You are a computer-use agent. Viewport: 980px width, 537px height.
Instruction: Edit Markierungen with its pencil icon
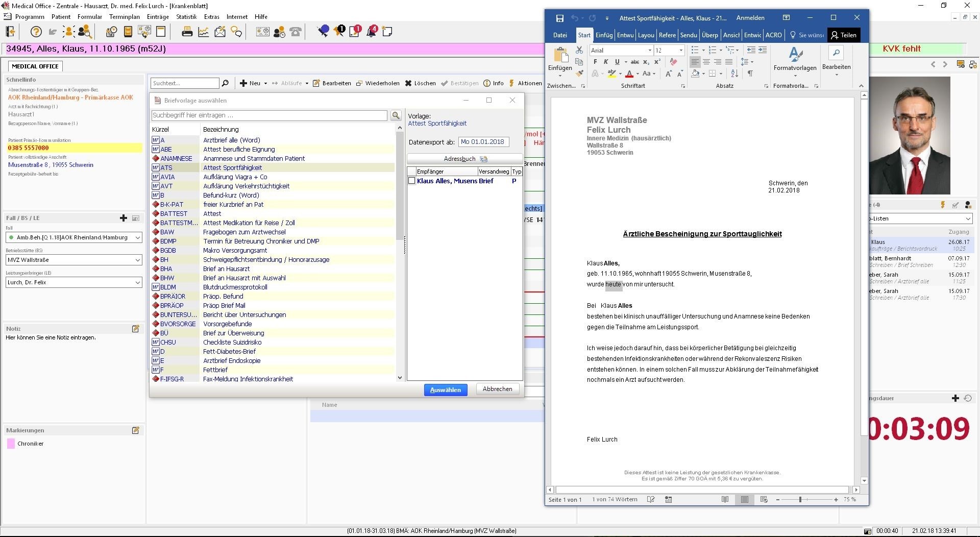[x=136, y=430]
